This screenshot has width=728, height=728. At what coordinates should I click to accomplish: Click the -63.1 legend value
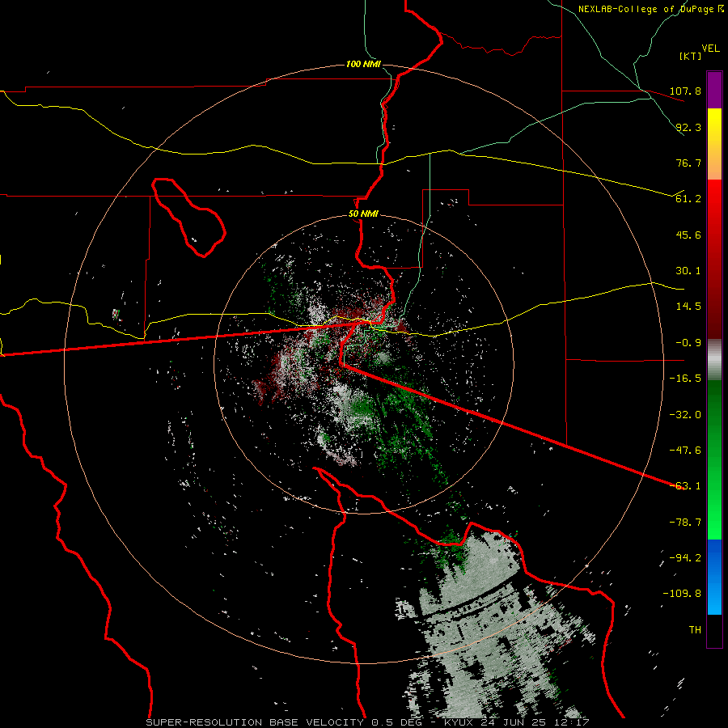click(685, 486)
